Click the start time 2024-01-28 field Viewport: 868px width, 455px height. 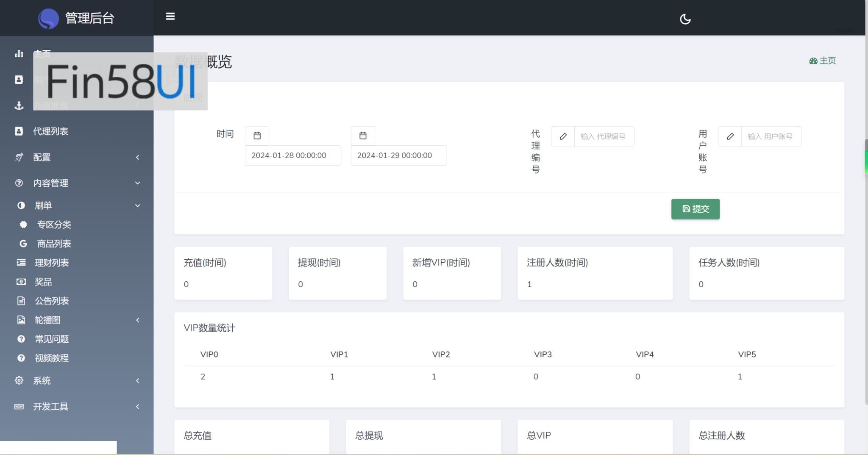(292, 155)
